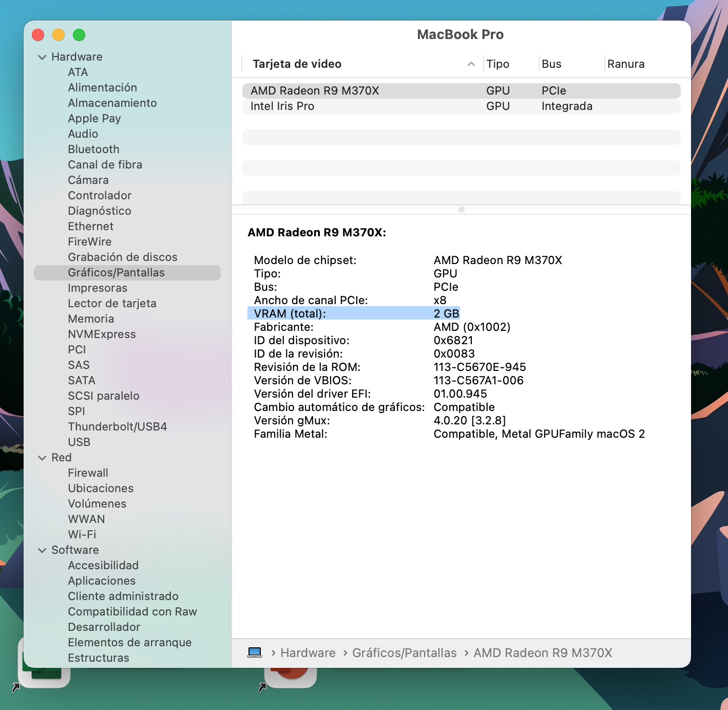Open Bluetooth in the sidebar

[x=93, y=150]
